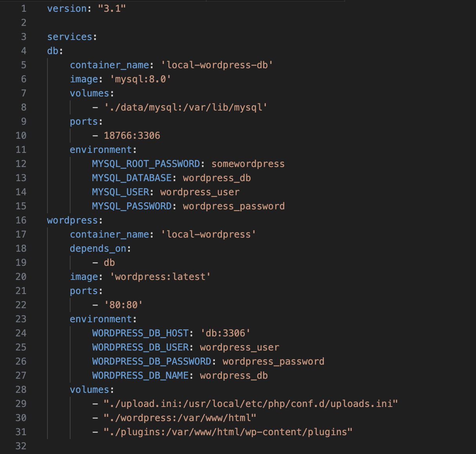This screenshot has width=476, height=454.
Task: Click the MYSQL_DATABASE key
Action: point(132,178)
